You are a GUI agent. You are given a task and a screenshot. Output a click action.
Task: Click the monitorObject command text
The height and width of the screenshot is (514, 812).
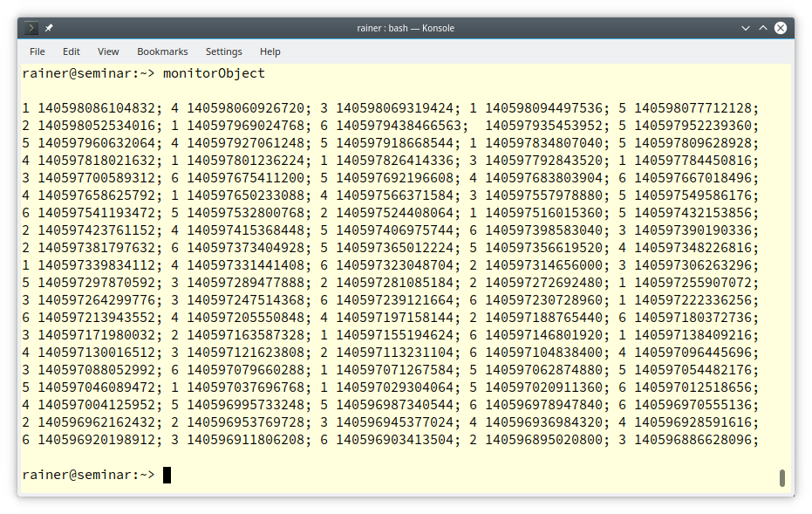tap(214, 73)
